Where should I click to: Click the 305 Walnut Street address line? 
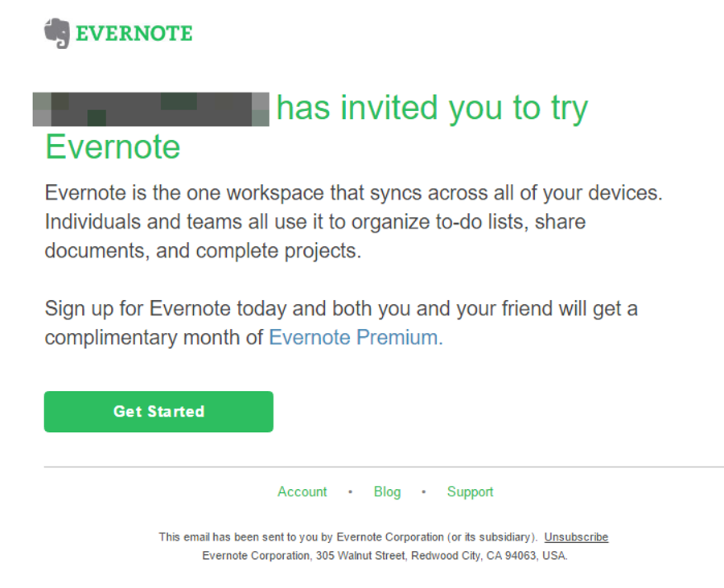[x=385, y=556]
